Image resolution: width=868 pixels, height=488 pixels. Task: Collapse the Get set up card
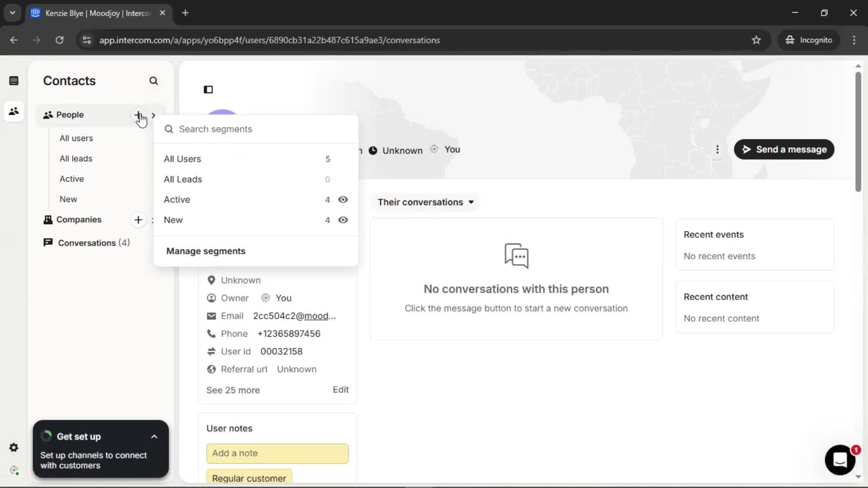(154, 437)
